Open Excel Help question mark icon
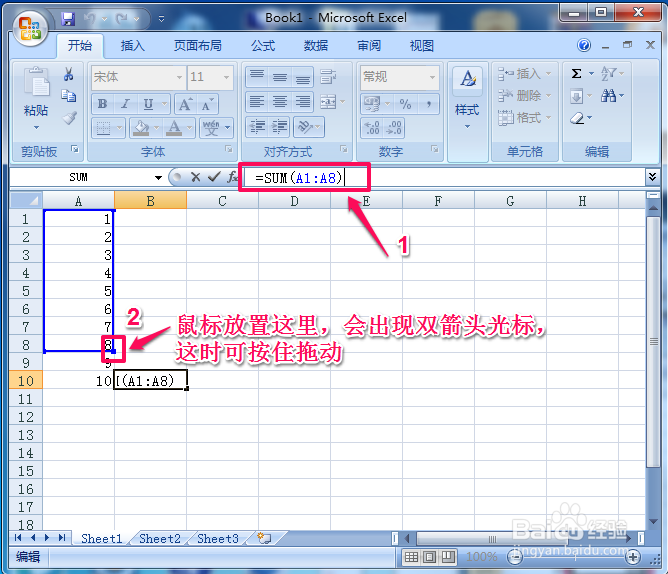Image resolution: width=668 pixels, height=574 pixels. pos(584,45)
